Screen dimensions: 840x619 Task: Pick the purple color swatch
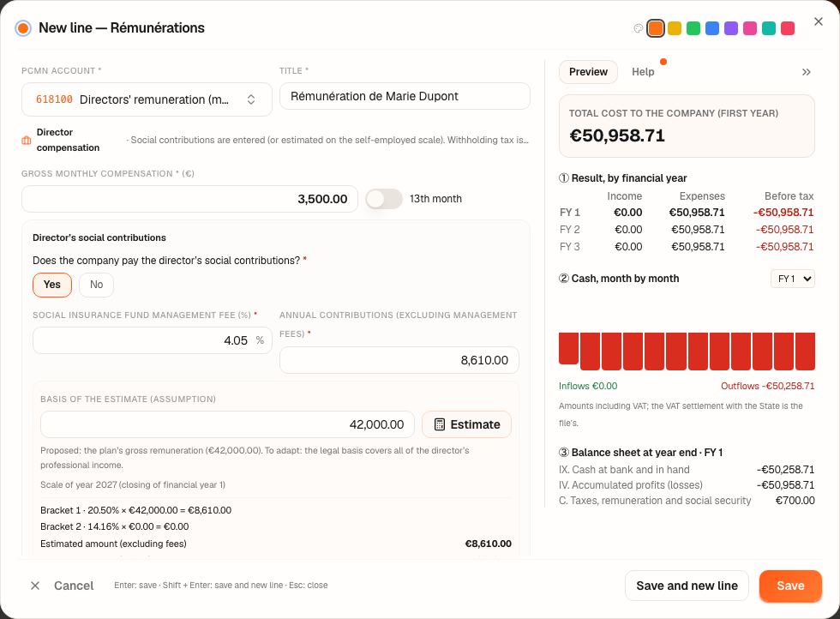tap(730, 28)
